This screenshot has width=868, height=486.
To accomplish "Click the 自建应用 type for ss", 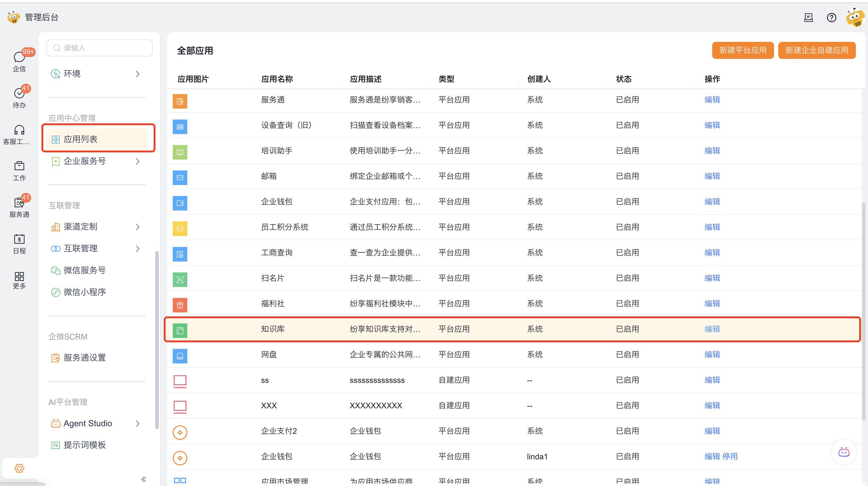I will tap(454, 380).
